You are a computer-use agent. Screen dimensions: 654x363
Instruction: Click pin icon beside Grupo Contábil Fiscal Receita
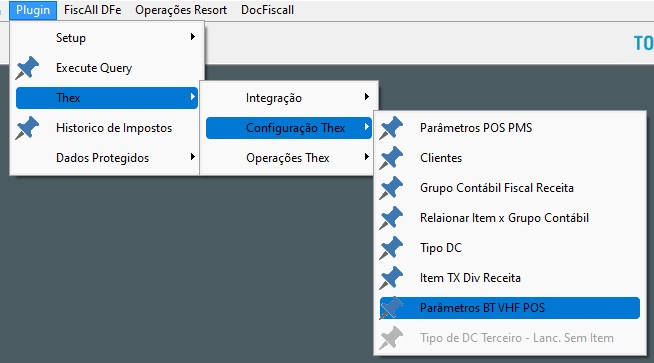tap(391, 188)
